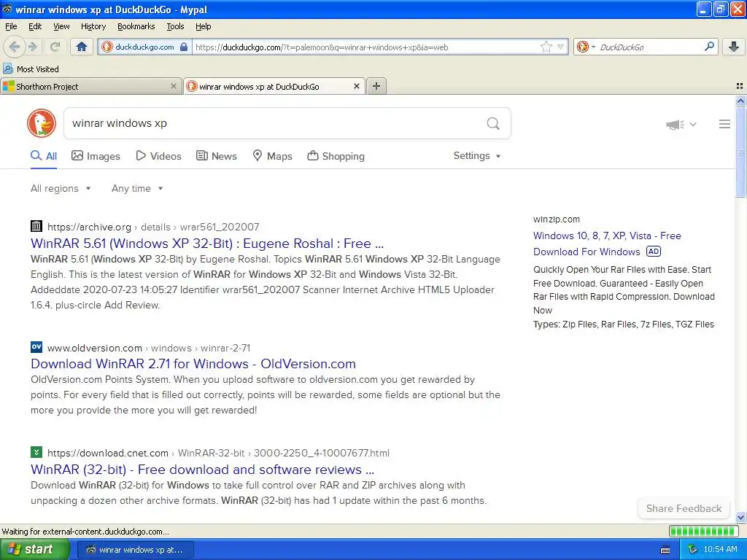Open the Windows Start menu
This screenshot has width=747, height=560.
pos(34,550)
